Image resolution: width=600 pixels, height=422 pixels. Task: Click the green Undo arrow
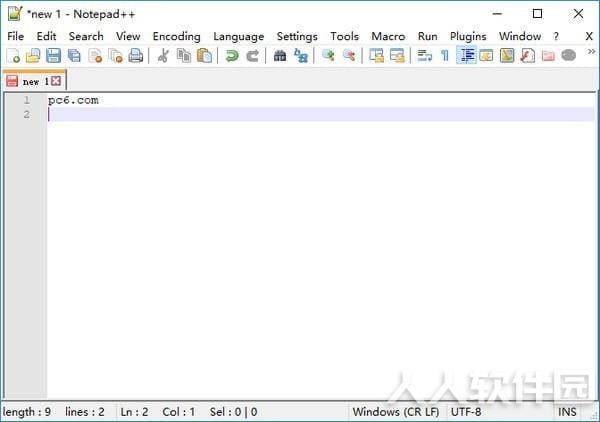tap(232, 56)
